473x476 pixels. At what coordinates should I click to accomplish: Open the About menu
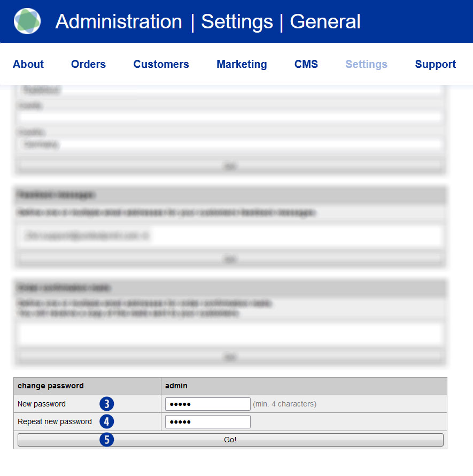click(28, 64)
